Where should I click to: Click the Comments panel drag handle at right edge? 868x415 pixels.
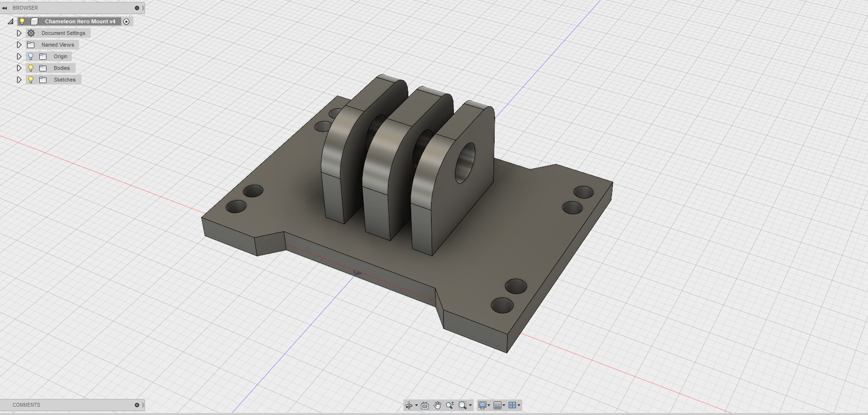143,405
